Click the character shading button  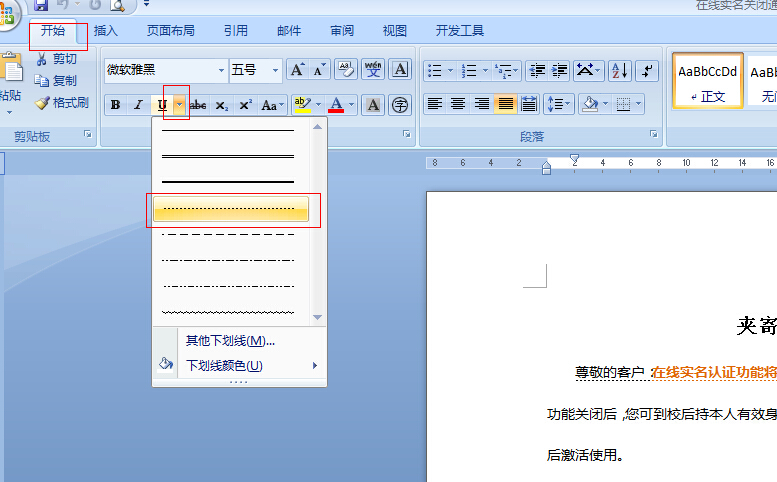pos(373,105)
